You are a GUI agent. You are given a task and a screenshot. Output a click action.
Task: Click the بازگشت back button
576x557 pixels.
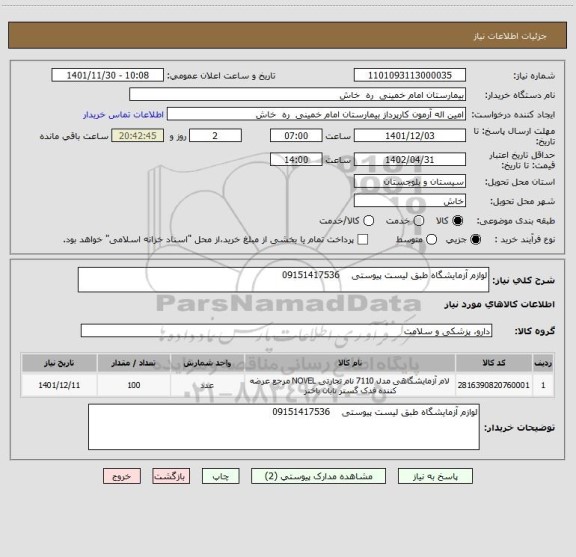[x=171, y=476]
